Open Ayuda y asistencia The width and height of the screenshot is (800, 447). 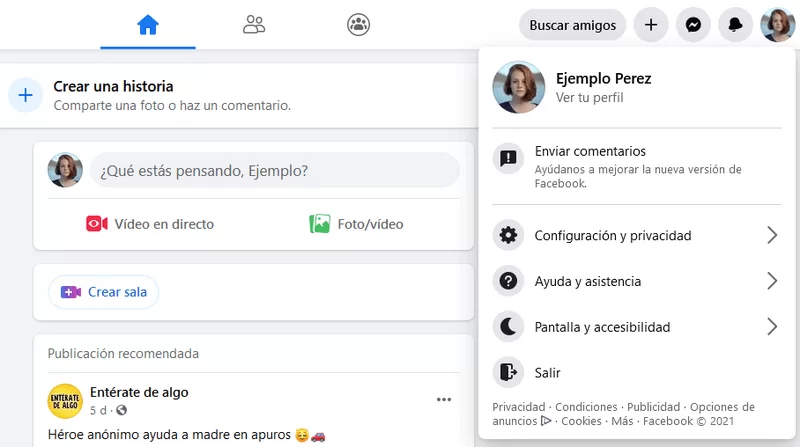click(637, 281)
